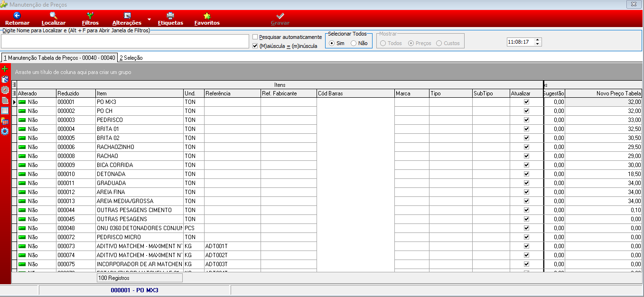Viewport: 644px width, 297px height.
Task: Close the Manutenção de Preços window
Action: point(634,4)
